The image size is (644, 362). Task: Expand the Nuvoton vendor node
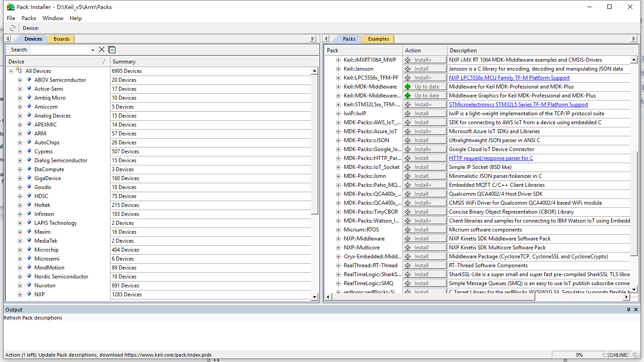pos(20,286)
